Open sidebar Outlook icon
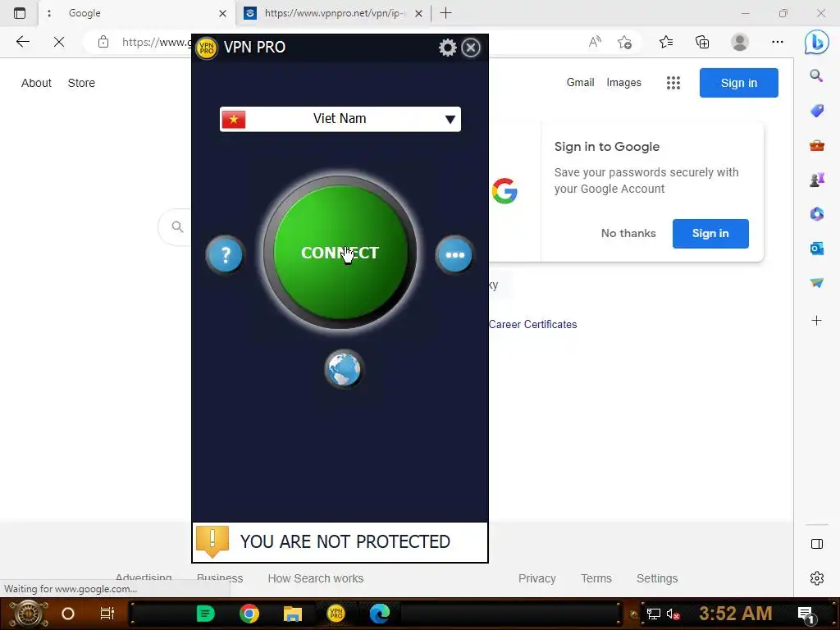Image resolution: width=840 pixels, height=630 pixels. tap(816, 248)
